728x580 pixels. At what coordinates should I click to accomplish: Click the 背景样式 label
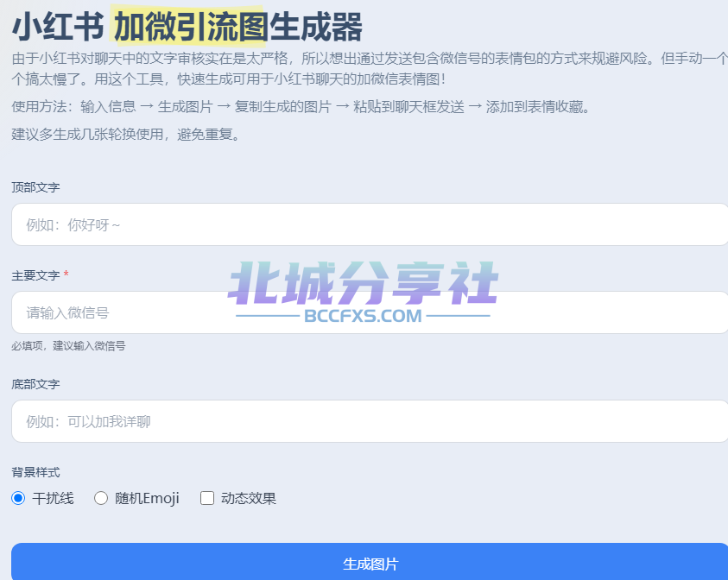pos(35,472)
